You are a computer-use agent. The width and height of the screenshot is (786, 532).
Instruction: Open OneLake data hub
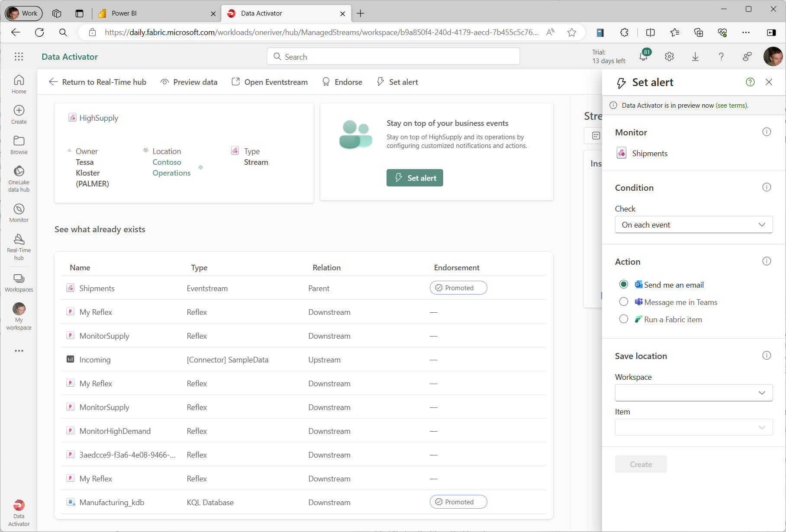click(x=19, y=179)
